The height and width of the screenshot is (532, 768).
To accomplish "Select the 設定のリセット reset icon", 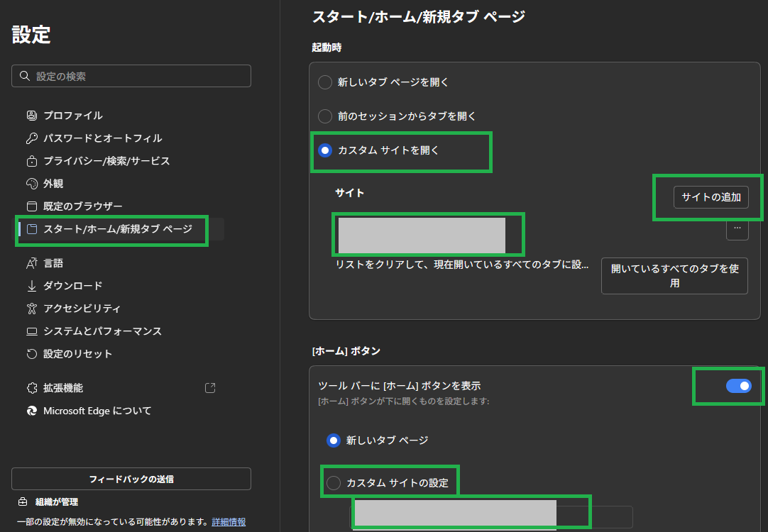I will click(32, 354).
